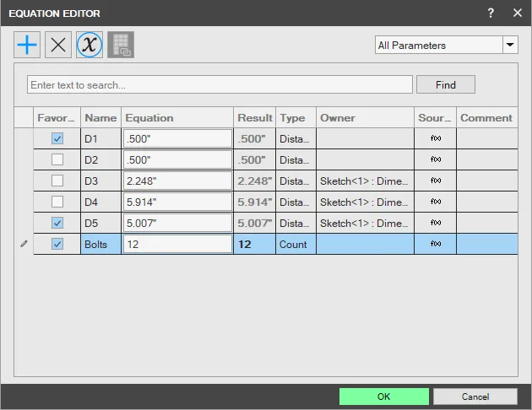Click the D3 result value 2.248"
The image size is (532, 410).
[254, 181]
